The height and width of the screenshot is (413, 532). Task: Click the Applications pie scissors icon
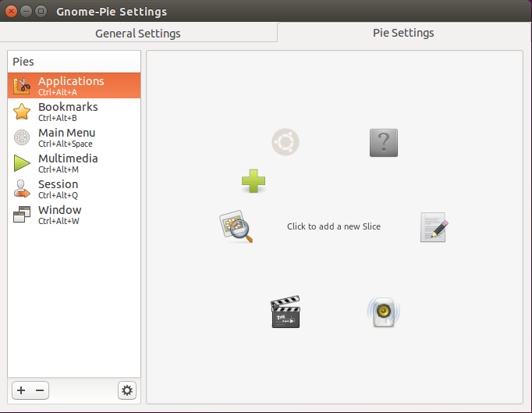[22, 86]
